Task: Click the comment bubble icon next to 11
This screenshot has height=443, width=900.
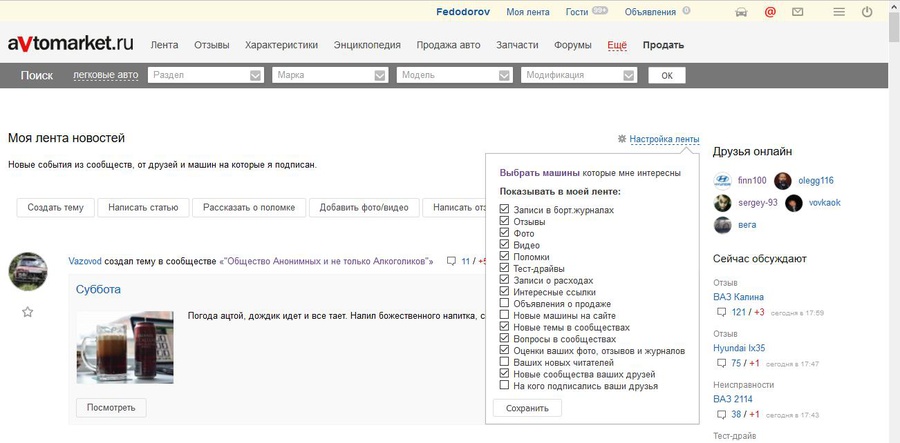Action: click(x=452, y=261)
